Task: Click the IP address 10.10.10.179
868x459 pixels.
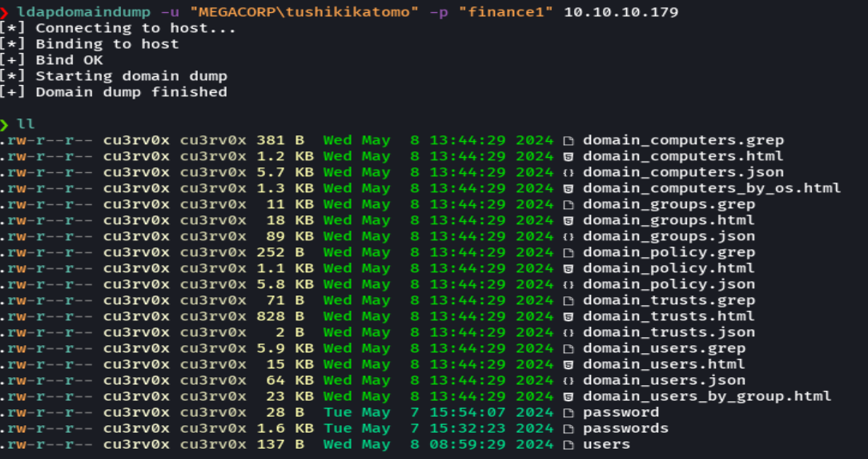Action: pyautogui.click(x=621, y=12)
